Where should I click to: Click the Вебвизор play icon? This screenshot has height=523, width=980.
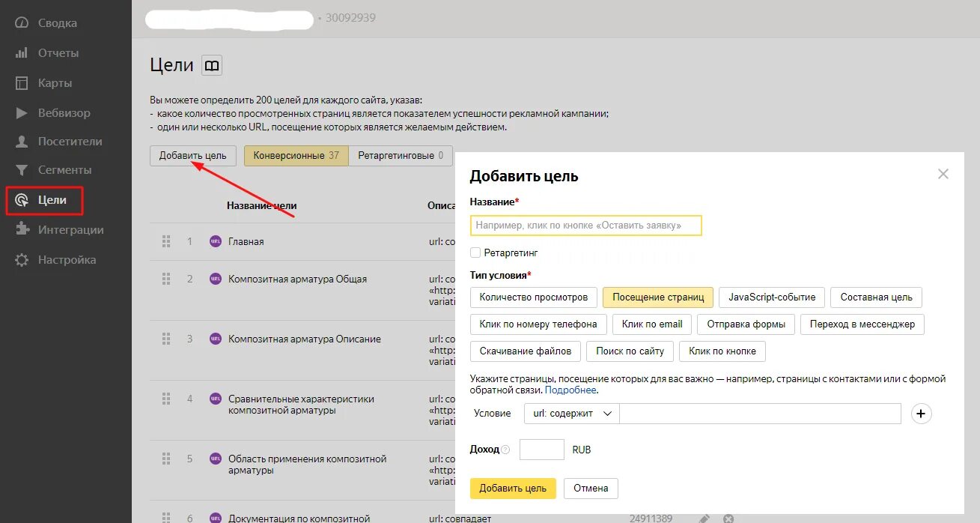22,113
